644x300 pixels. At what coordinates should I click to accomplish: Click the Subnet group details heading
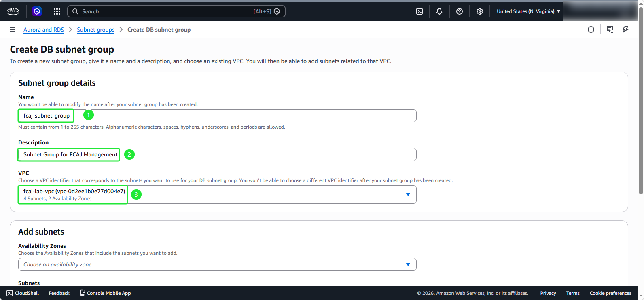(57, 83)
